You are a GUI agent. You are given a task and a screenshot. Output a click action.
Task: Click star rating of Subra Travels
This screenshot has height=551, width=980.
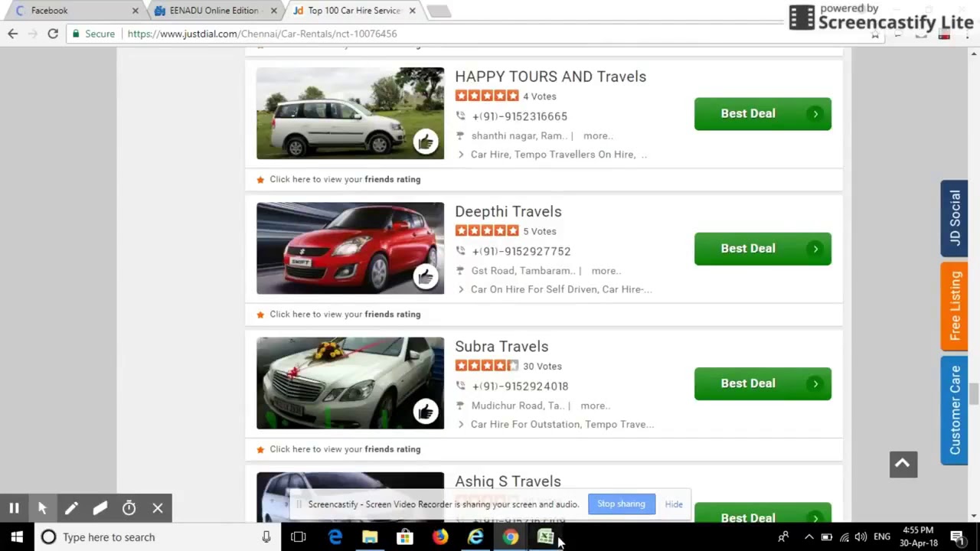pyautogui.click(x=487, y=366)
